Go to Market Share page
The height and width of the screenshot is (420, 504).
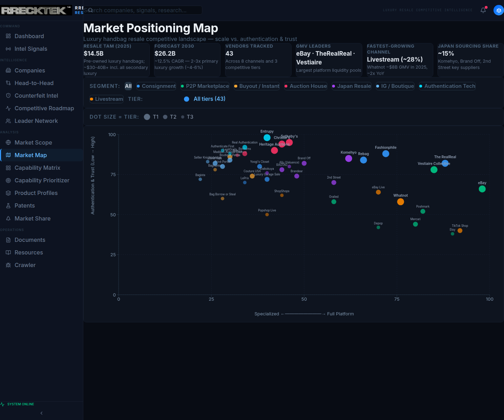(x=41, y=218)
